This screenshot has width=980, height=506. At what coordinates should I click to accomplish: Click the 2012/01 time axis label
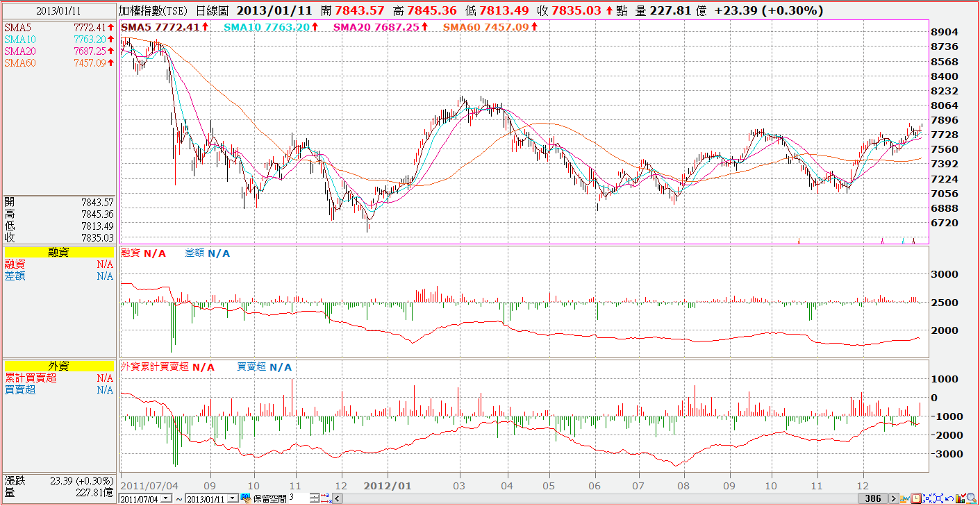[x=388, y=485]
